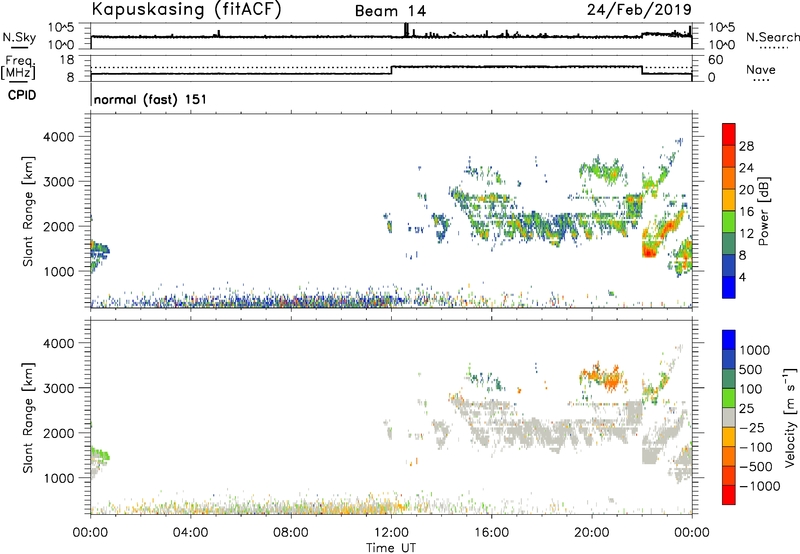
Task: Click the blue top of the velocity colorbar
Action: [729, 340]
